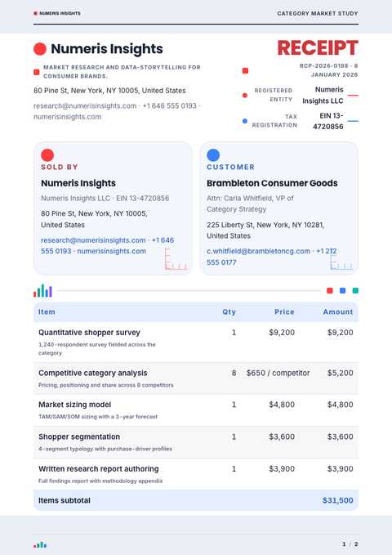This screenshot has width=392, height=555.
Task: Click the blue dot beside Tax Registration
Action: click(x=245, y=121)
